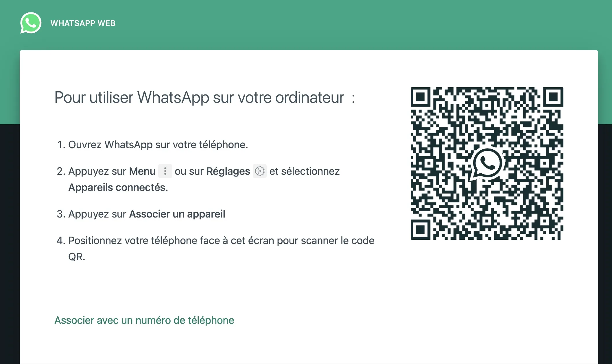Click the bold text 'Appareils connectés.'
612x364 pixels.
118,187
